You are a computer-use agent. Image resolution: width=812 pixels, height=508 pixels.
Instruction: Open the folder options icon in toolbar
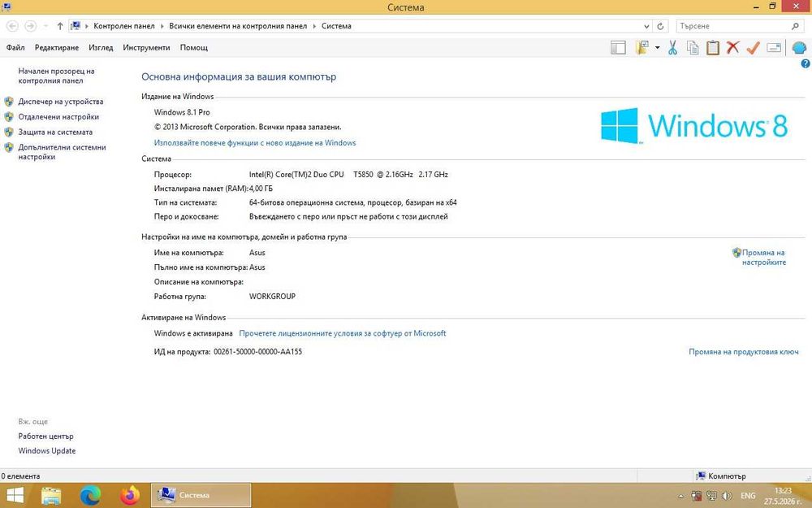point(642,48)
